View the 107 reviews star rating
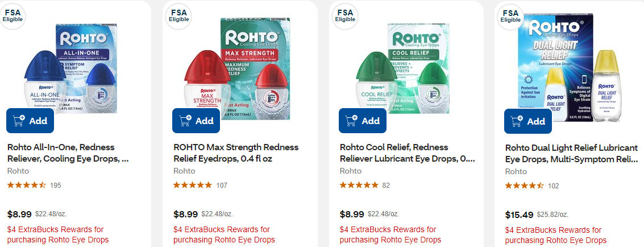 tap(193, 186)
